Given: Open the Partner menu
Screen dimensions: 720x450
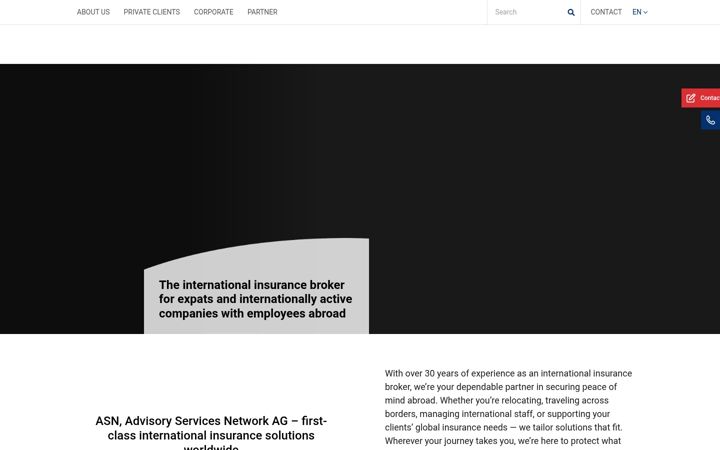Looking at the screenshot, I should (x=262, y=12).
